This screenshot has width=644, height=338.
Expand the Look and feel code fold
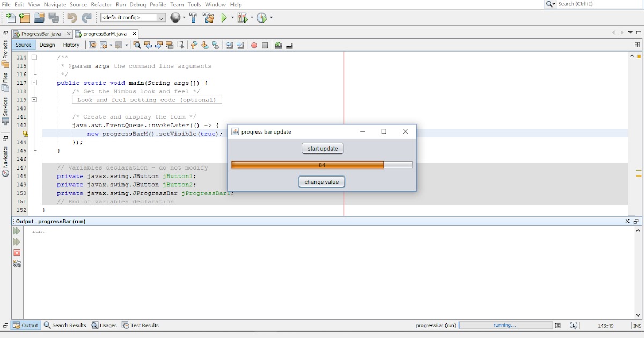click(x=34, y=99)
